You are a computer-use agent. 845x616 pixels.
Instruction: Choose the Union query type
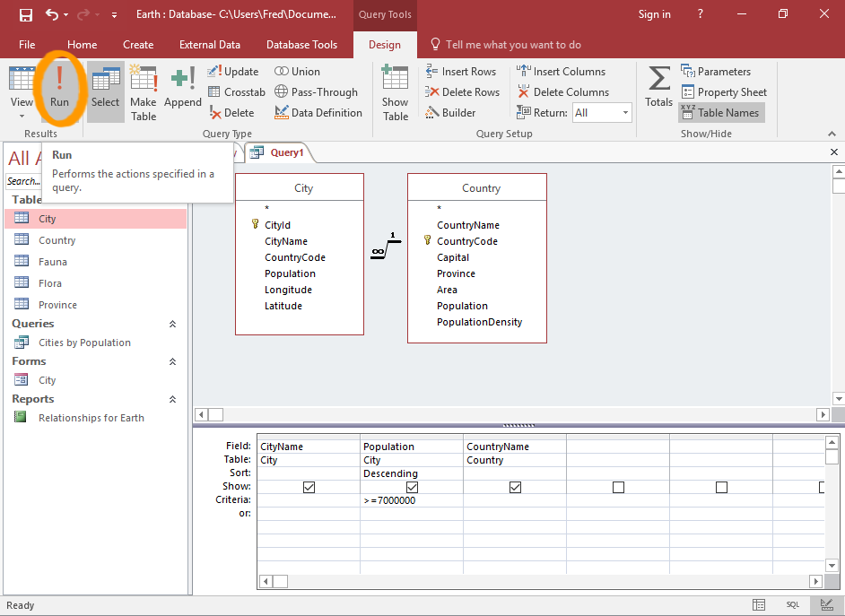297,72
